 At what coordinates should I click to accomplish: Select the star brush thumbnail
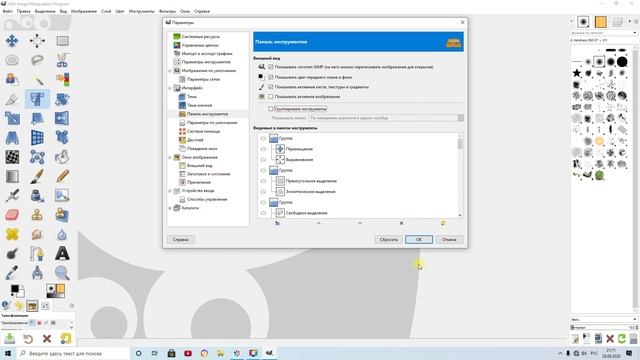pyautogui.click(x=577, y=73)
